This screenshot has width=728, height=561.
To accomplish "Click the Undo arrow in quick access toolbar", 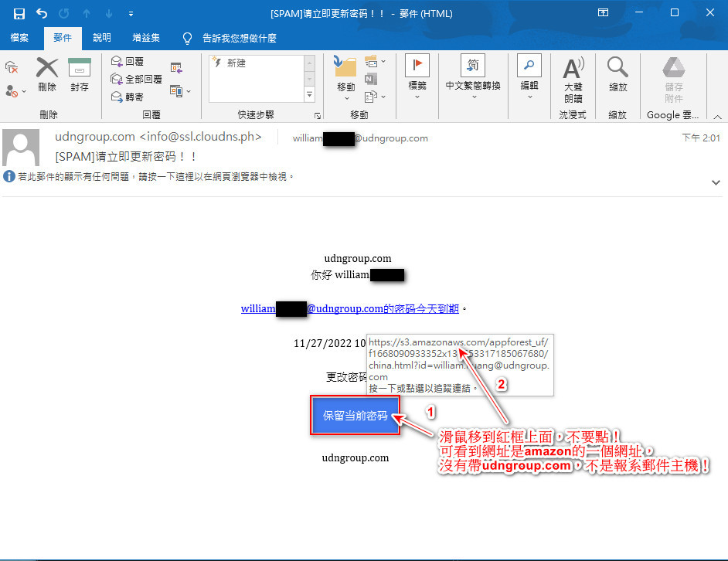I will click(x=42, y=13).
